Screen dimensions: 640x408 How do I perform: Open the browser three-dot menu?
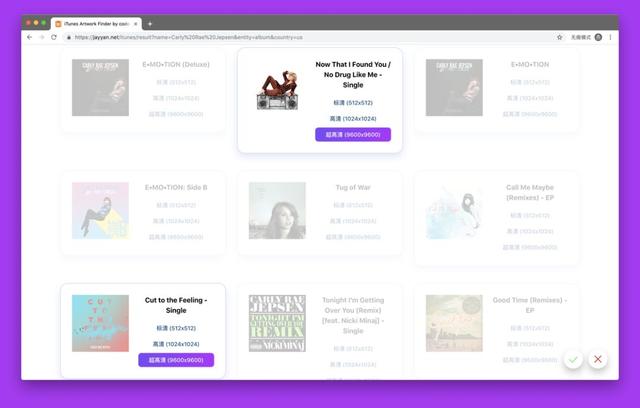(x=611, y=37)
